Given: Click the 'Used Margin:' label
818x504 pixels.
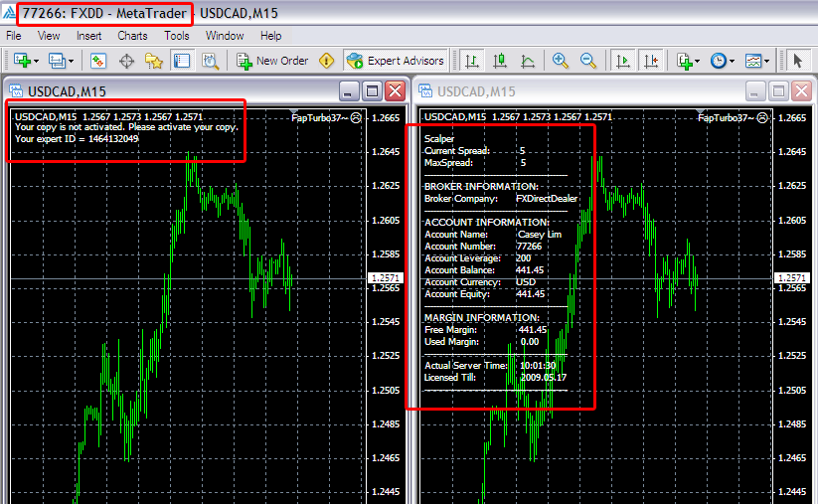Looking at the screenshot, I should coord(451,342).
